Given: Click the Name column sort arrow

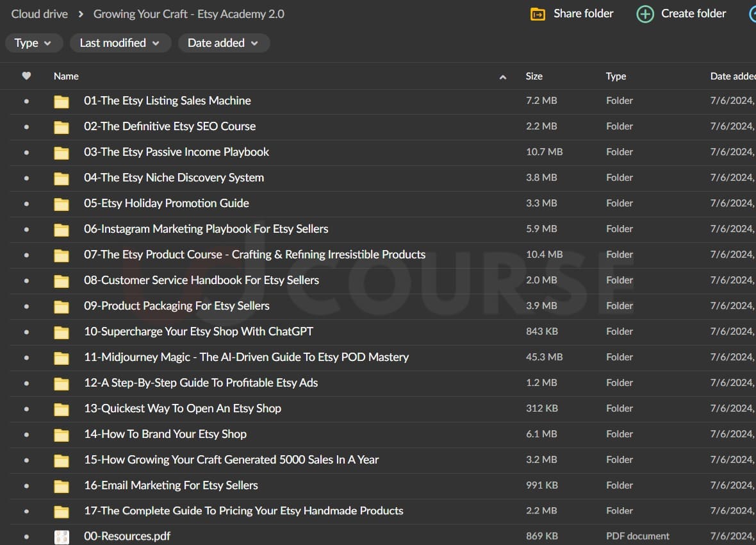Looking at the screenshot, I should tap(503, 77).
